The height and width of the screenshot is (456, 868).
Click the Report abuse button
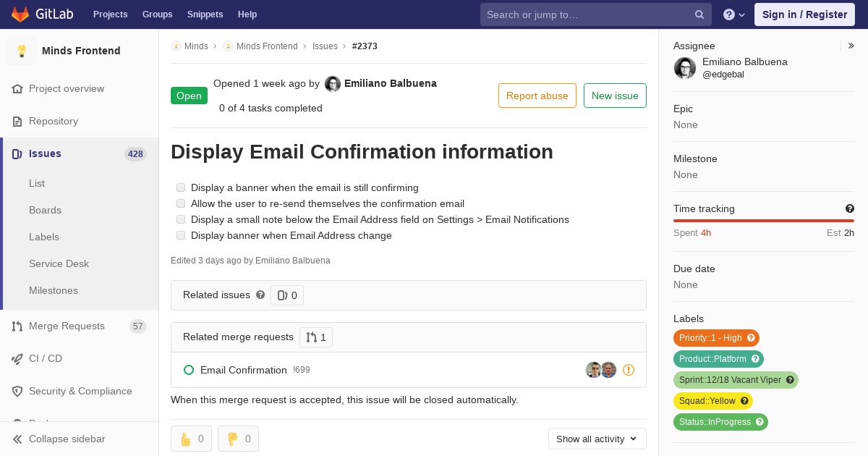point(537,96)
